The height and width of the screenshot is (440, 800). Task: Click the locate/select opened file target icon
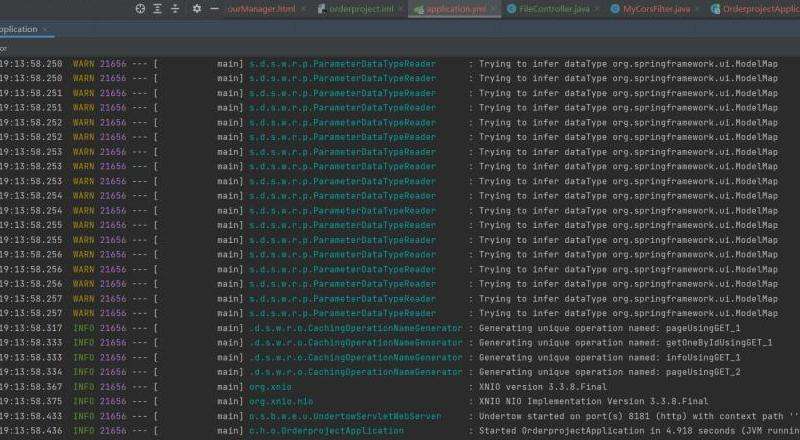pyautogui.click(x=140, y=9)
